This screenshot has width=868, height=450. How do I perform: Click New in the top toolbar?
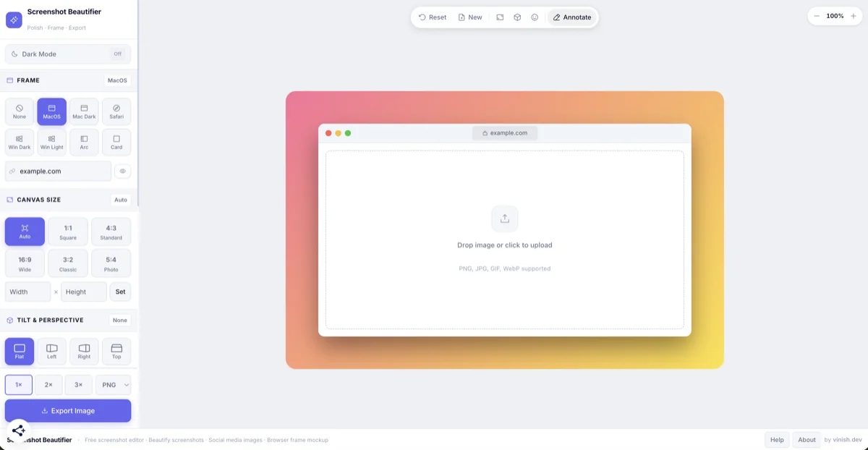coord(470,17)
